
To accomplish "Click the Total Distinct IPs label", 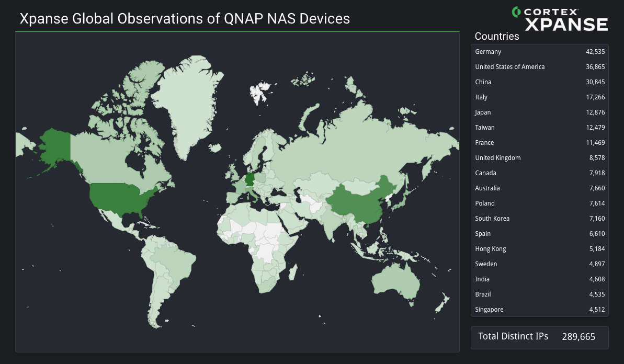I will (513, 337).
